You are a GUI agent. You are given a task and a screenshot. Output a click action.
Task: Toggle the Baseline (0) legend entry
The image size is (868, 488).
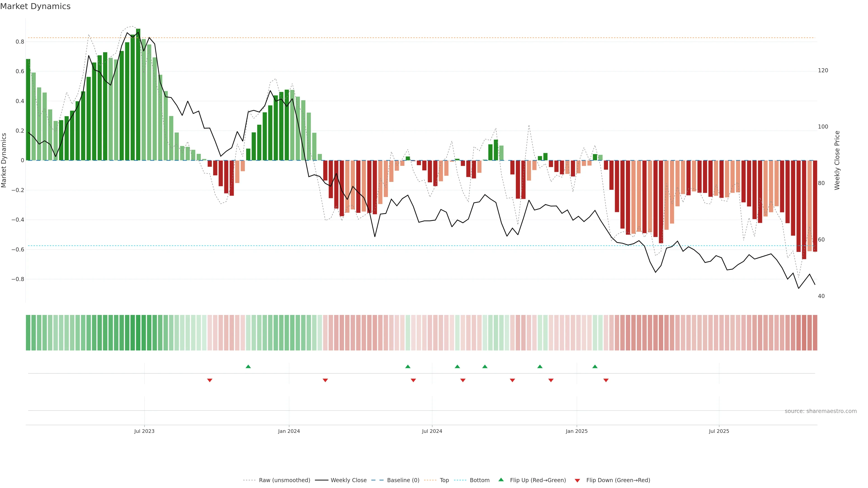(403, 480)
